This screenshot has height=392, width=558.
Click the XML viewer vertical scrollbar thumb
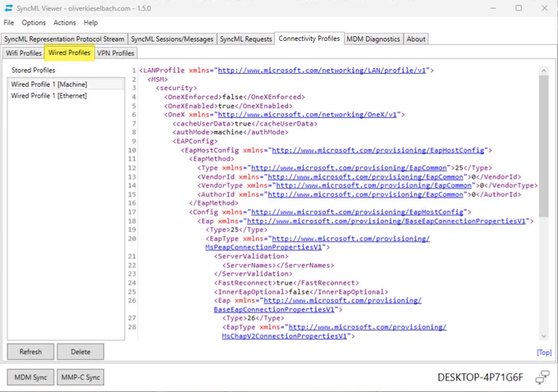coord(543,146)
